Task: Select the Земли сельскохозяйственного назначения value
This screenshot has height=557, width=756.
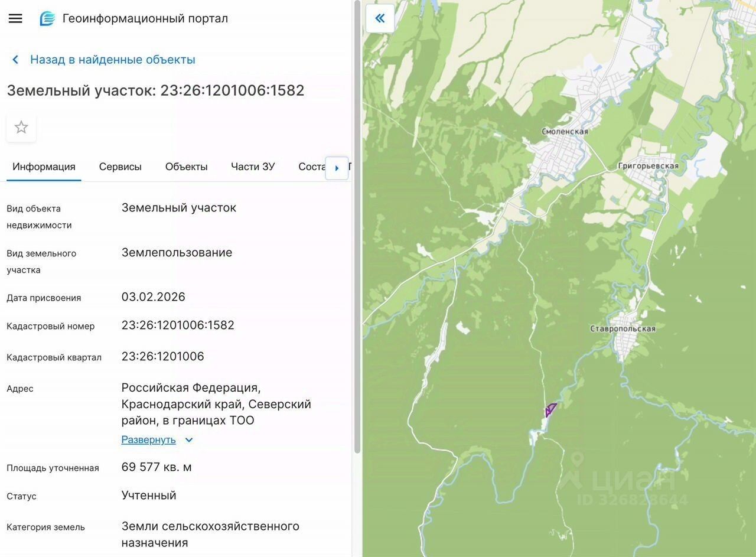Action: point(210,535)
